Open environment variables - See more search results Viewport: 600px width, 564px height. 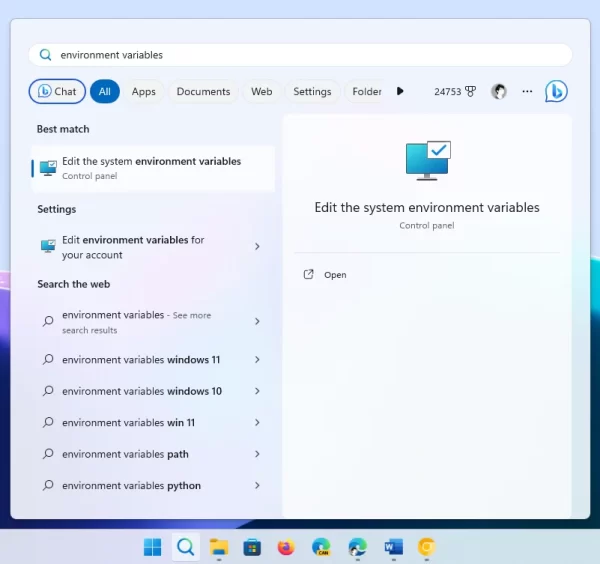tap(153, 322)
